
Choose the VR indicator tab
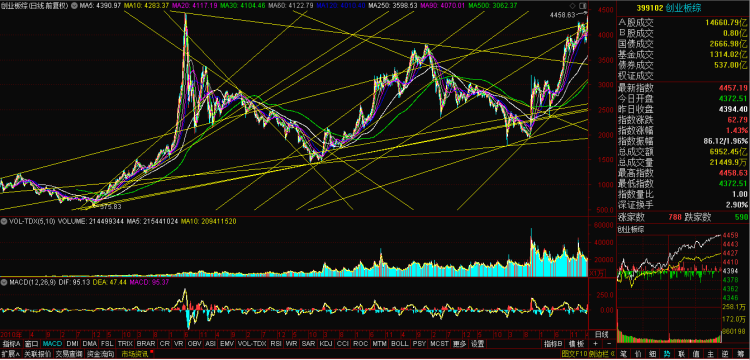(179, 344)
